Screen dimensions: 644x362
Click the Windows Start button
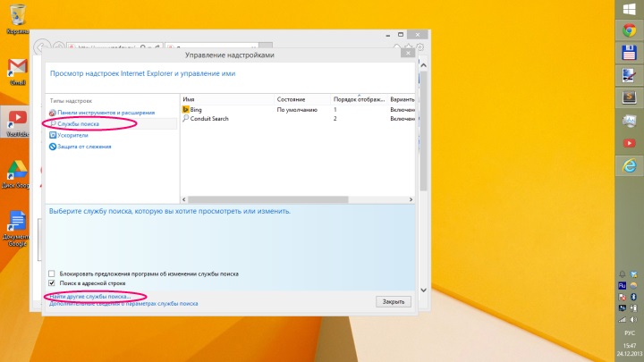point(629,8)
